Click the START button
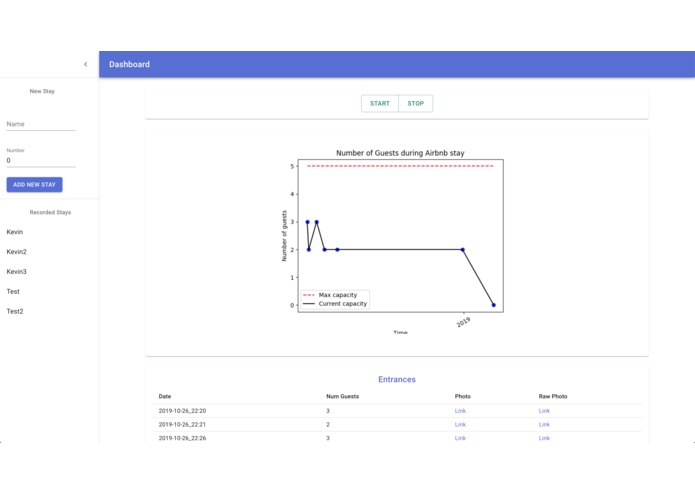 coord(380,103)
